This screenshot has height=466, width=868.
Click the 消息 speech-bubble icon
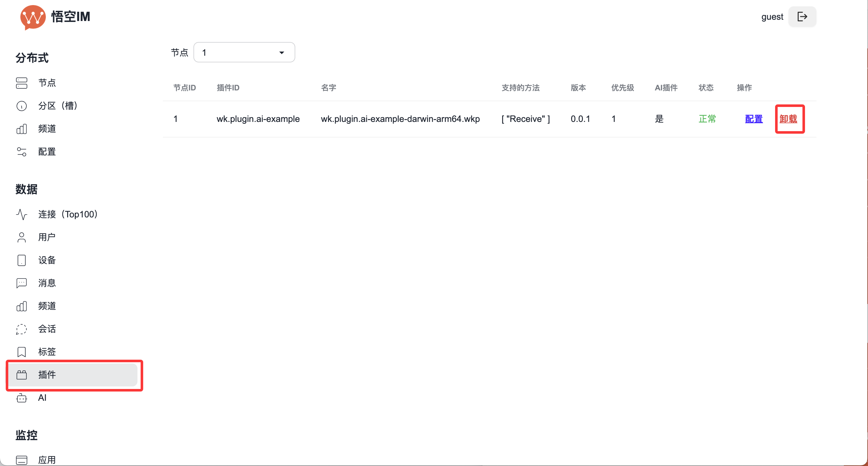pyautogui.click(x=22, y=283)
